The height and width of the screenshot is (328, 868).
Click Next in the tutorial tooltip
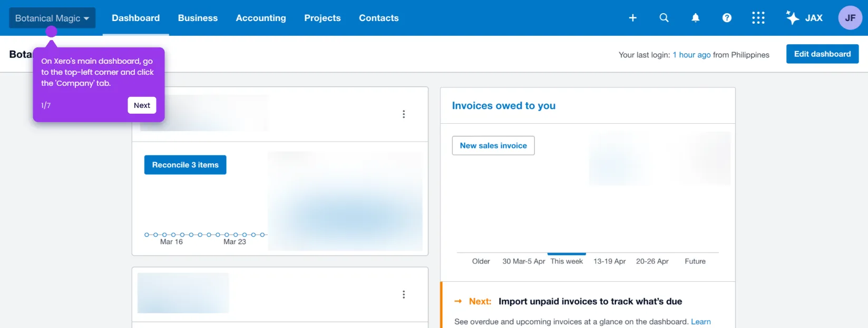[x=142, y=105]
